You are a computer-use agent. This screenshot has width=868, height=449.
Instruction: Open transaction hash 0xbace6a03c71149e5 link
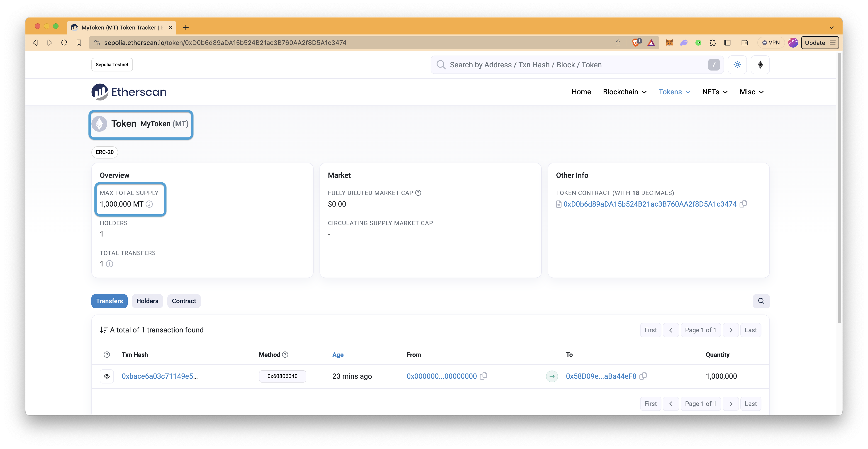click(160, 376)
